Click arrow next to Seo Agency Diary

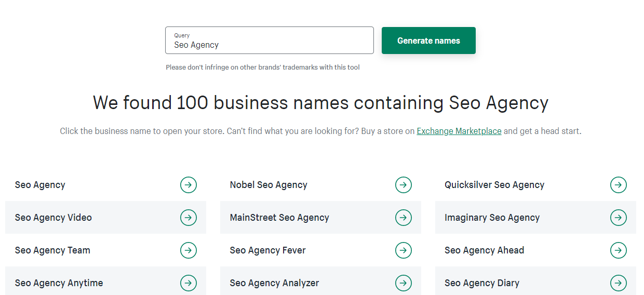tap(618, 283)
